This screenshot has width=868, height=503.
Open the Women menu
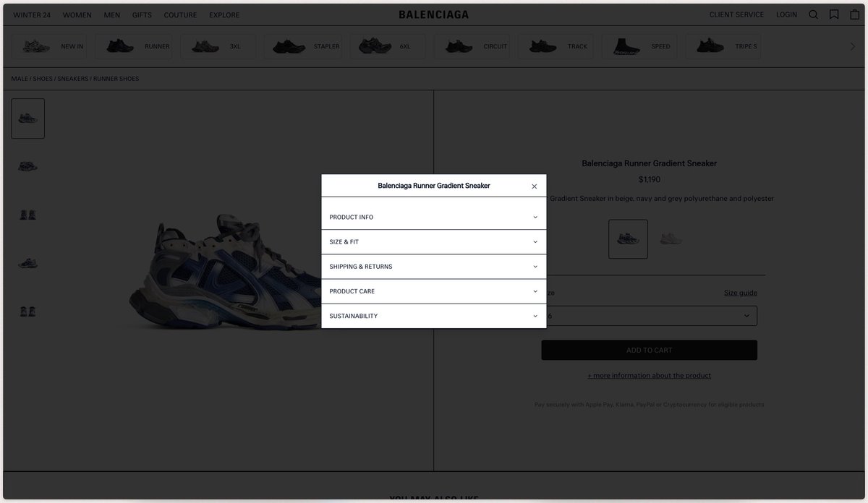77,15
